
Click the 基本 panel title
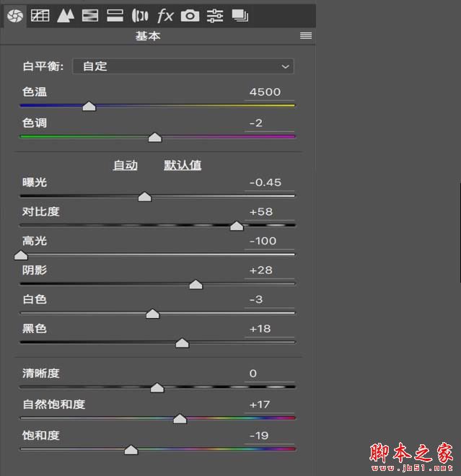pyautogui.click(x=148, y=36)
